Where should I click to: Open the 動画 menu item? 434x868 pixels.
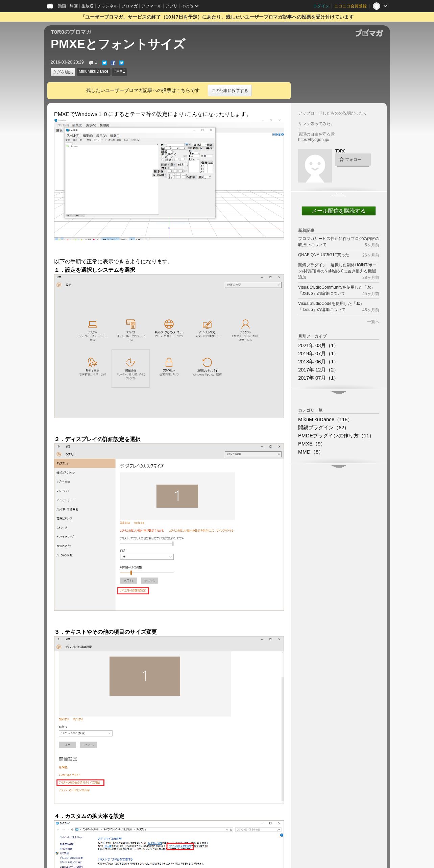62,6
